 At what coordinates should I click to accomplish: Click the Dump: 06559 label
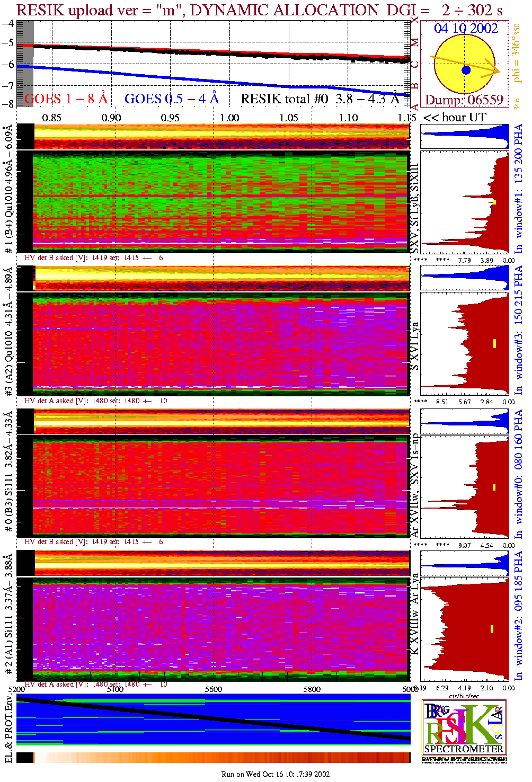(464, 100)
